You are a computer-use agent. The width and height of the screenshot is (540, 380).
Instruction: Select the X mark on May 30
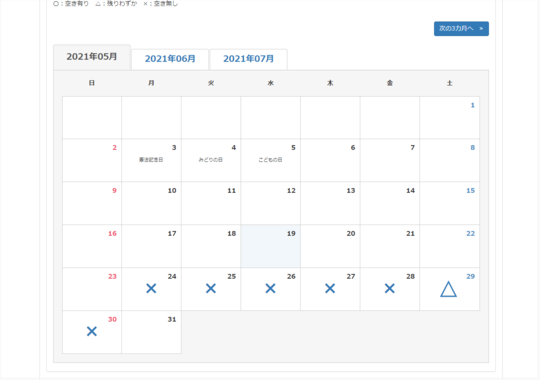point(92,331)
